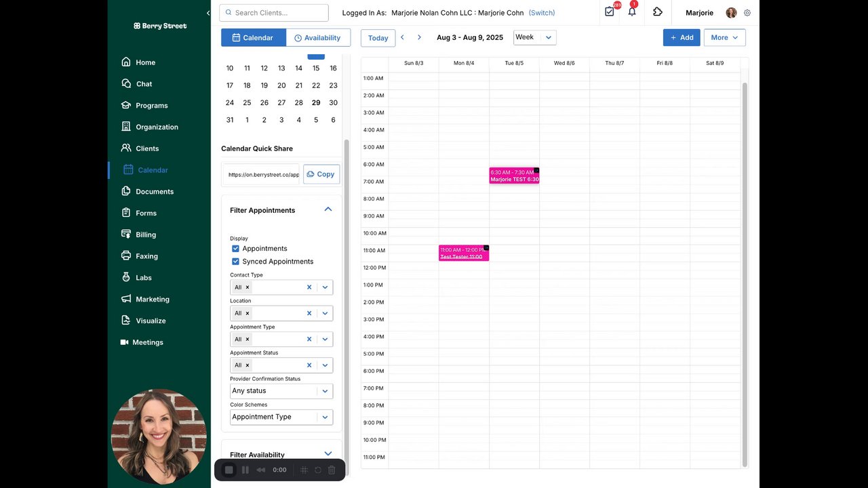
Task: Open the tasks checklist icon with badge
Action: (610, 12)
